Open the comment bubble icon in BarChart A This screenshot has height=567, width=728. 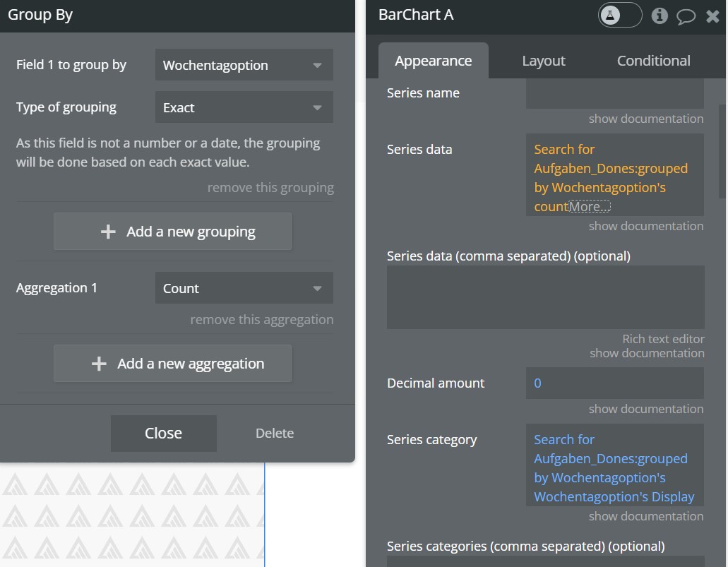686,17
